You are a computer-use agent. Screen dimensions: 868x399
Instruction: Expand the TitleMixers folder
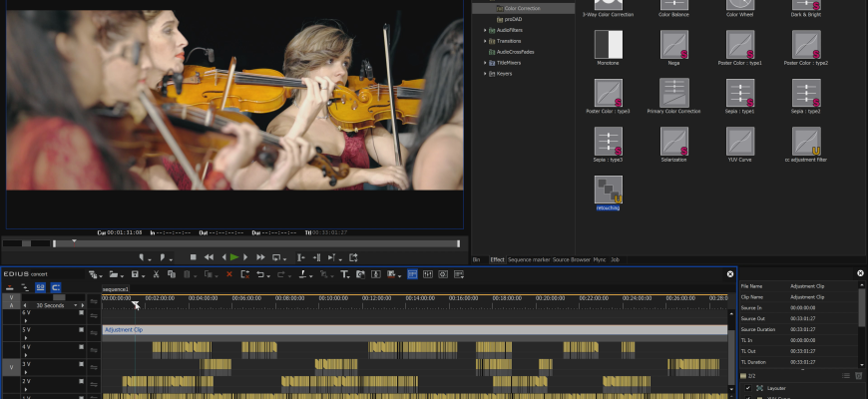coord(485,63)
